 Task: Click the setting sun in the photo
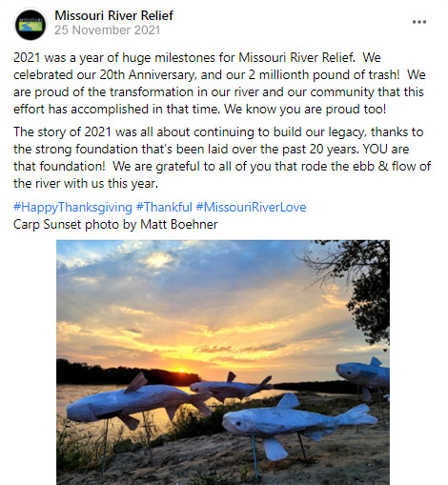pyautogui.click(x=182, y=371)
